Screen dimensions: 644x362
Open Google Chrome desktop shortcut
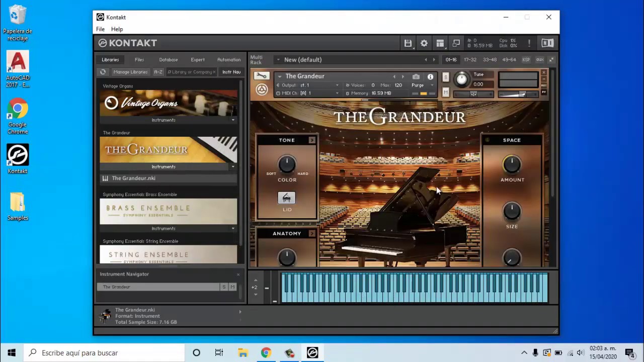18,116
